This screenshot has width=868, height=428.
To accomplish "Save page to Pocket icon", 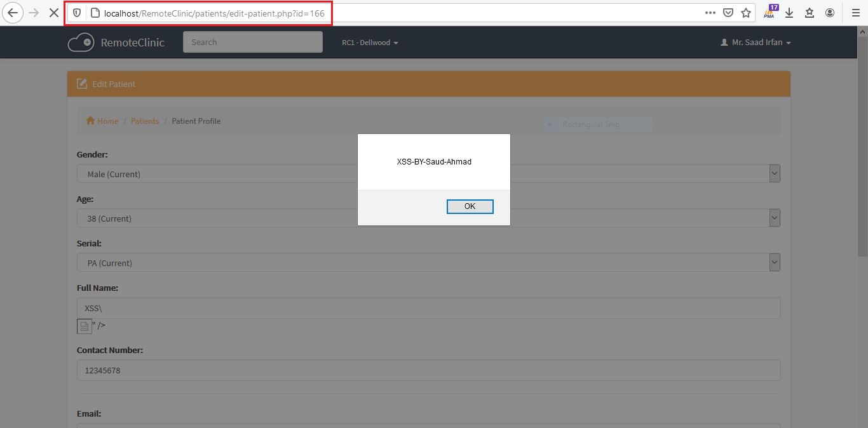I will 728,13.
